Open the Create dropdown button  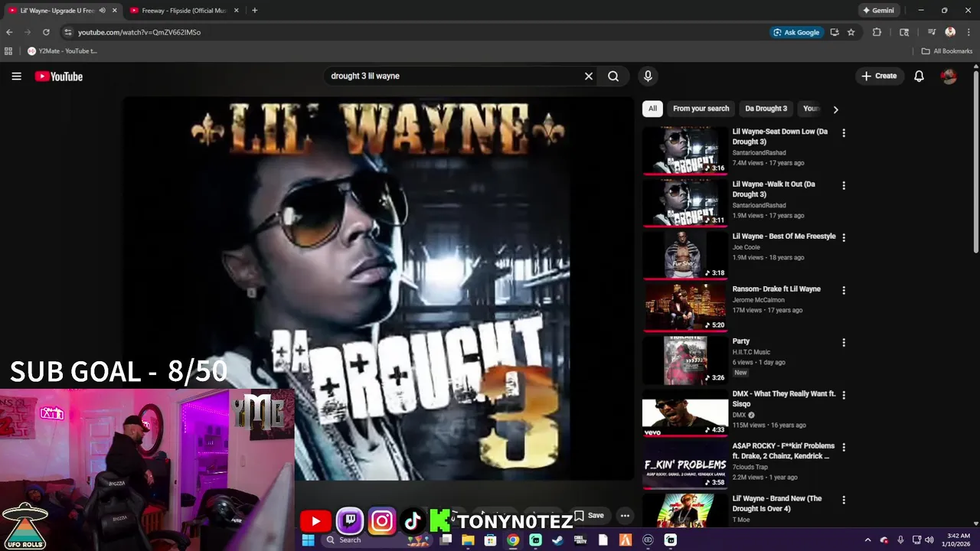pos(878,76)
